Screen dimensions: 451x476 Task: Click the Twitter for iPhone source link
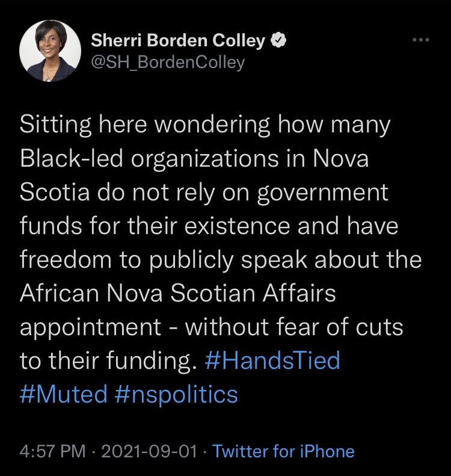(x=283, y=451)
